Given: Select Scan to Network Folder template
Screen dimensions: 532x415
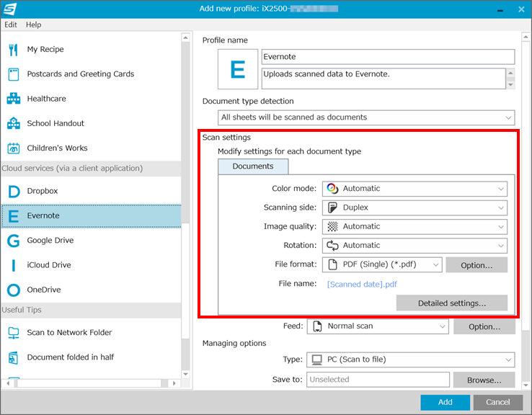Looking at the screenshot, I should coord(91,333).
